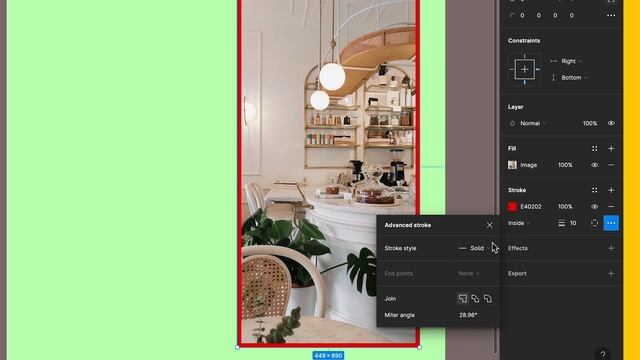Edit the stroke weight value 10
Image resolution: width=640 pixels, height=360 pixels.
tap(573, 223)
